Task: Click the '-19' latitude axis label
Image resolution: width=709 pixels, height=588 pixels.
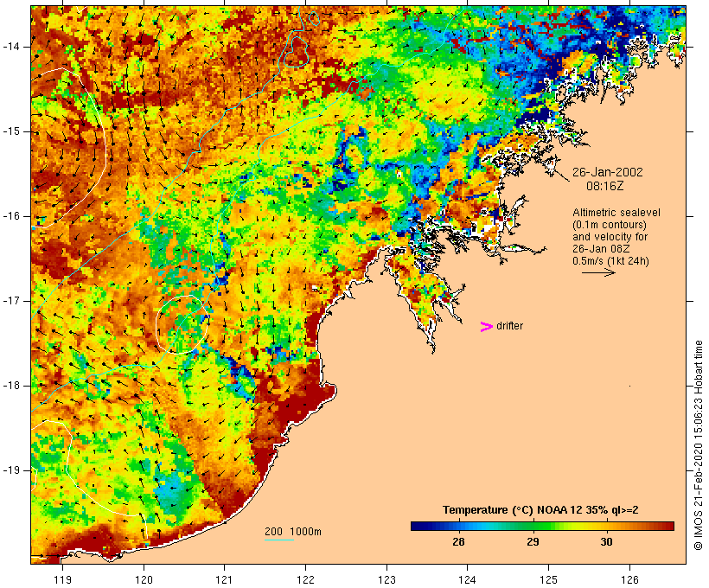Action: tap(11, 470)
